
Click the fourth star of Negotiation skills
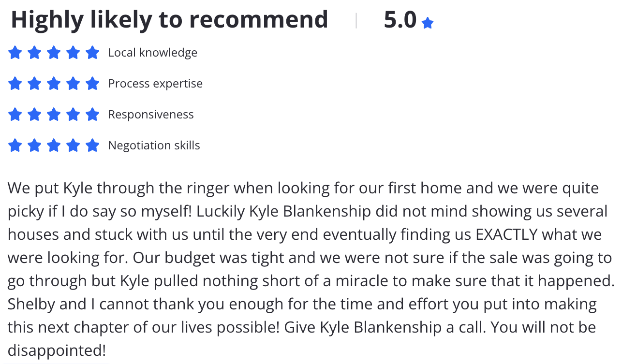73,145
